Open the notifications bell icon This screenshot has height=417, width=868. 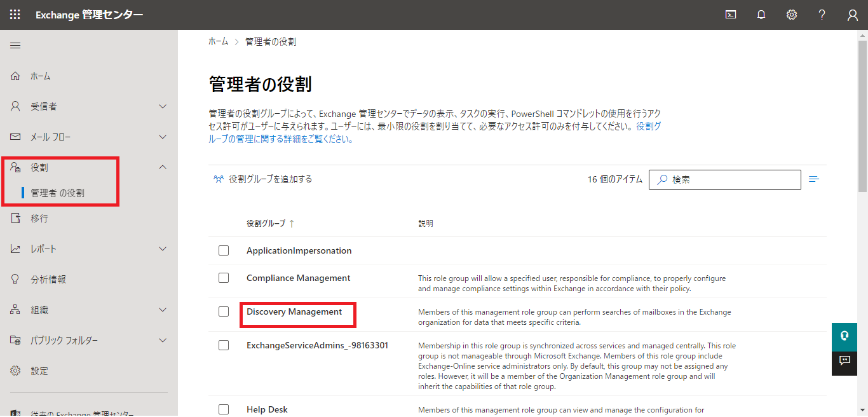click(x=761, y=15)
